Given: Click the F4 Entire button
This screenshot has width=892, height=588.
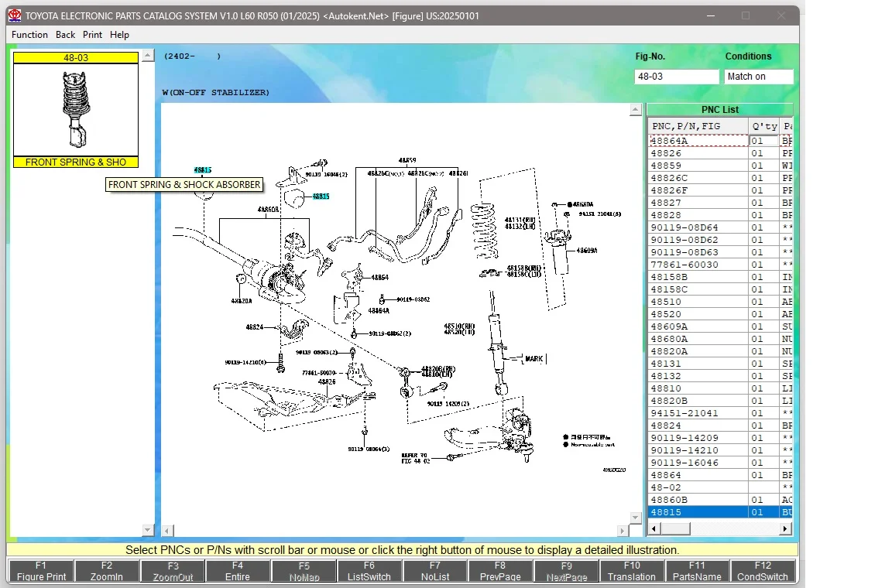Looking at the screenshot, I should 238,571.
